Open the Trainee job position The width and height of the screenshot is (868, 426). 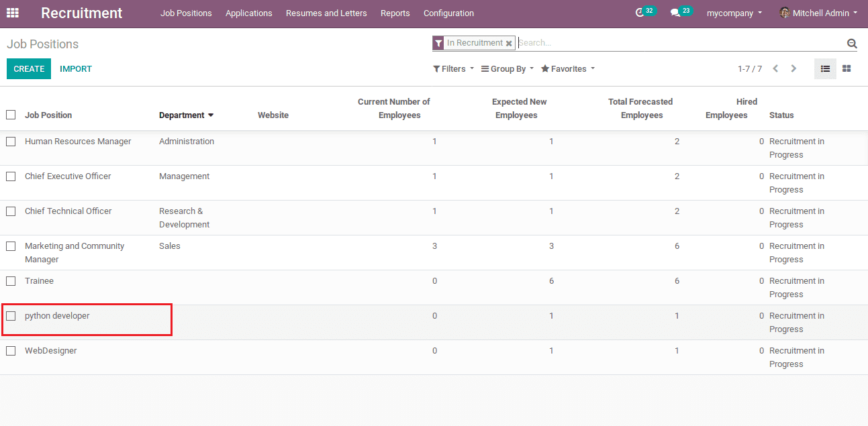39,281
